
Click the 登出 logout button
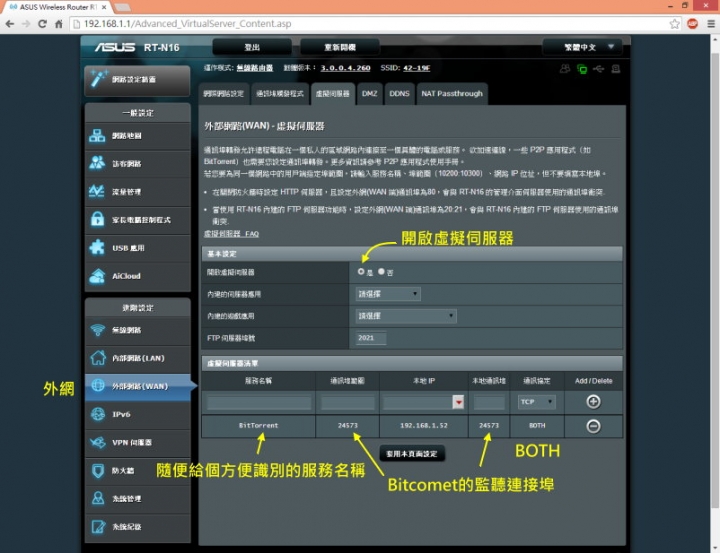pyautogui.click(x=252, y=47)
